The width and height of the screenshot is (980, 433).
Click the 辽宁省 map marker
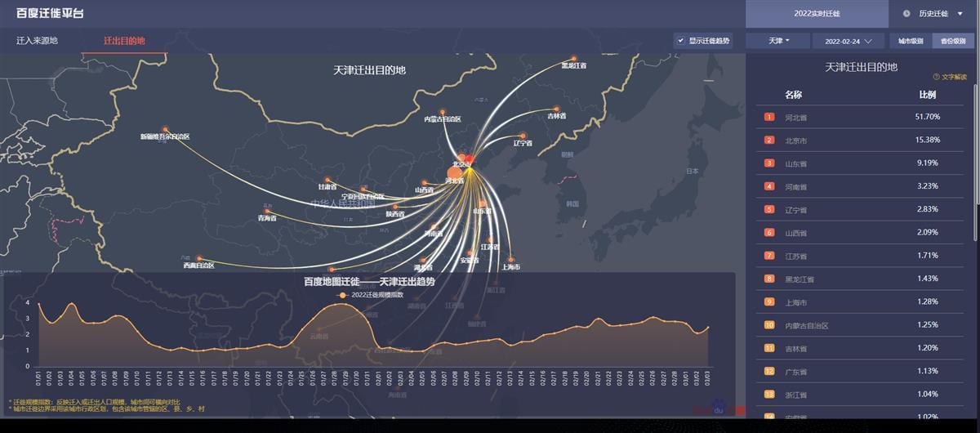point(523,136)
